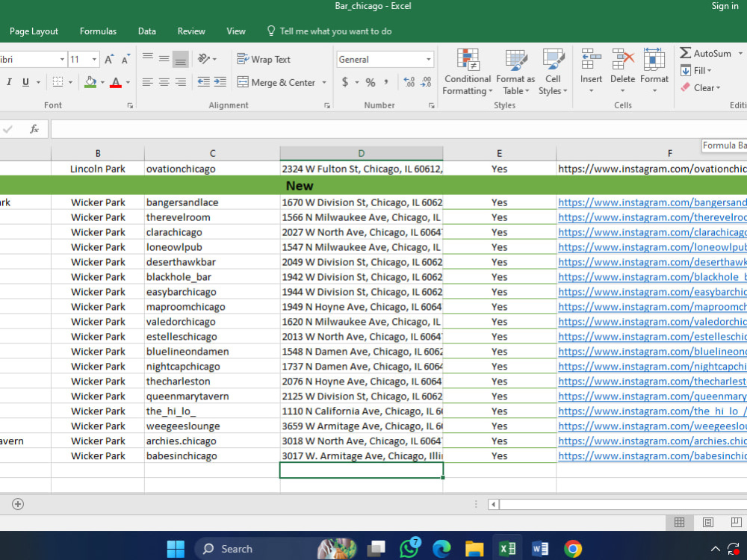Screen dimensions: 747x560
Task: Open the Format cells menu
Action: [654, 72]
